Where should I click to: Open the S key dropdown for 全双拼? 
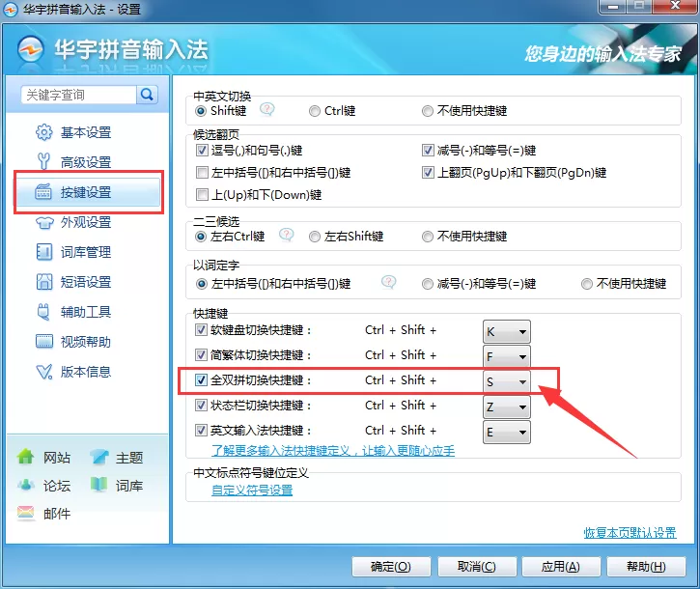[x=507, y=381]
